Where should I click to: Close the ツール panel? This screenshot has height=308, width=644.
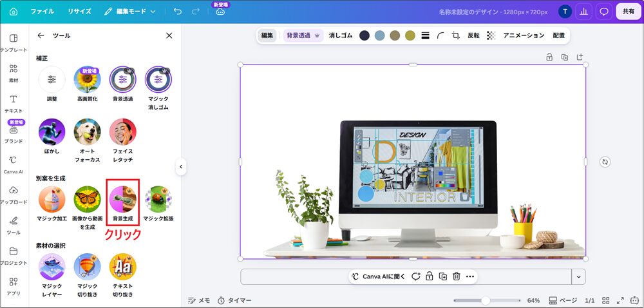point(169,35)
